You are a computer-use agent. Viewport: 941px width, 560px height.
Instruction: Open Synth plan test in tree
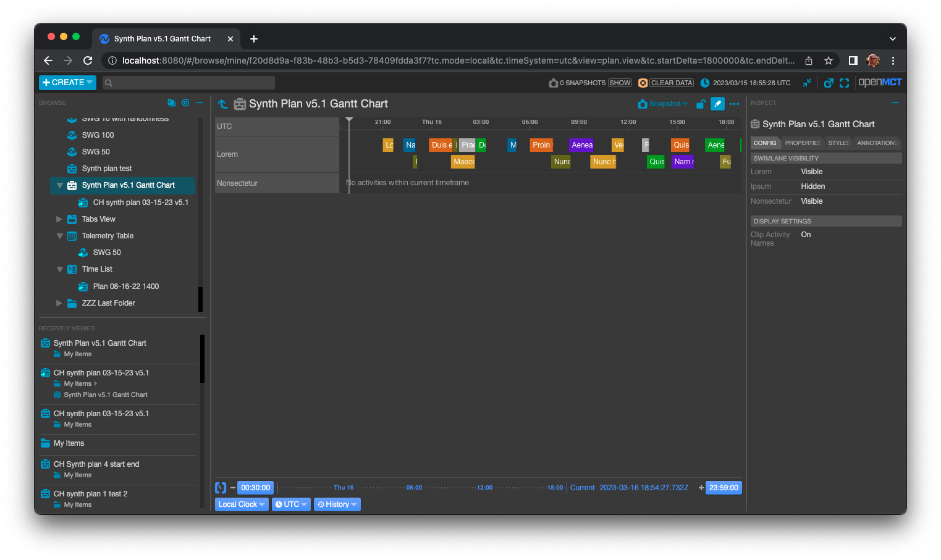pyautogui.click(x=106, y=169)
